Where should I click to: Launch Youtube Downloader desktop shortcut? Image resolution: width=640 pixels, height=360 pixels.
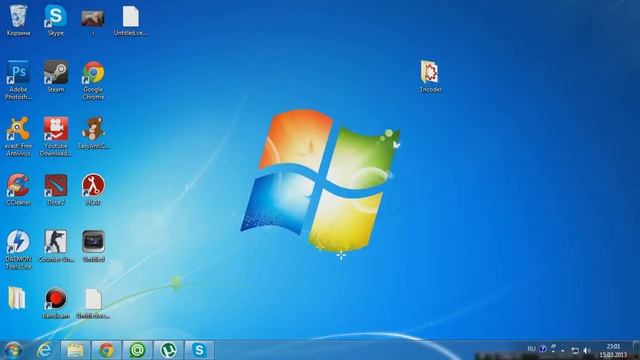tap(56, 137)
